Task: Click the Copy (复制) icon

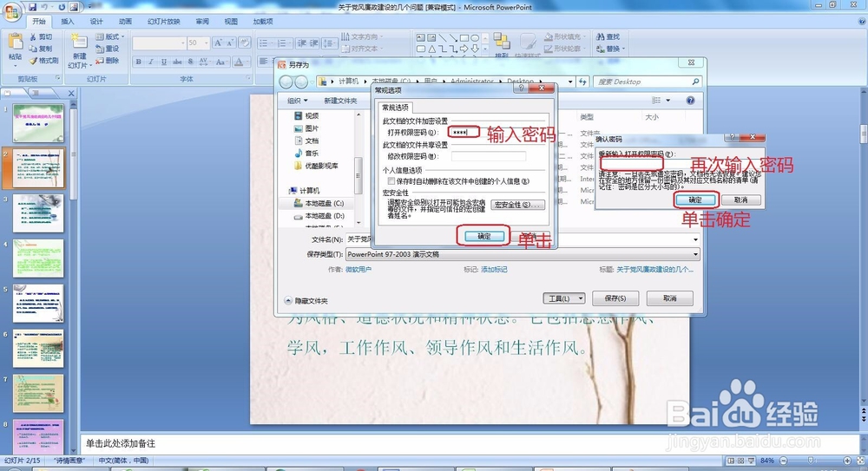Action: 33,49
